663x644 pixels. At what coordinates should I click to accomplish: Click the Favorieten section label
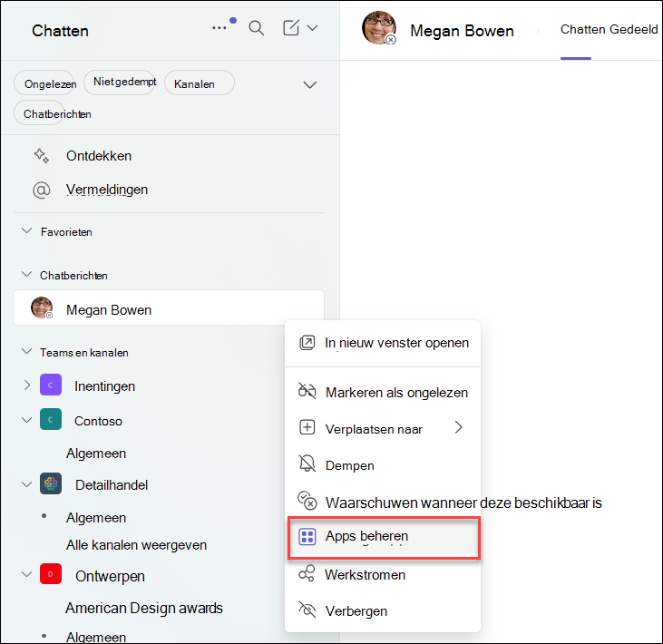click(66, 231)
